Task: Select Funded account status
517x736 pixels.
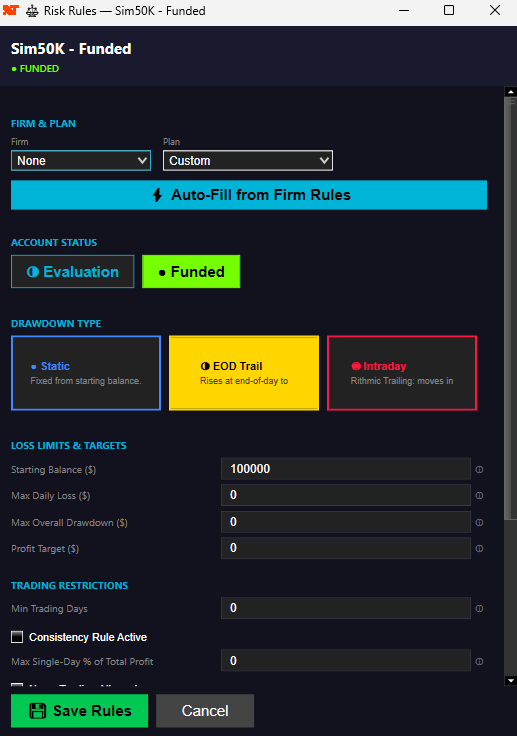Action: click(191, 272)
